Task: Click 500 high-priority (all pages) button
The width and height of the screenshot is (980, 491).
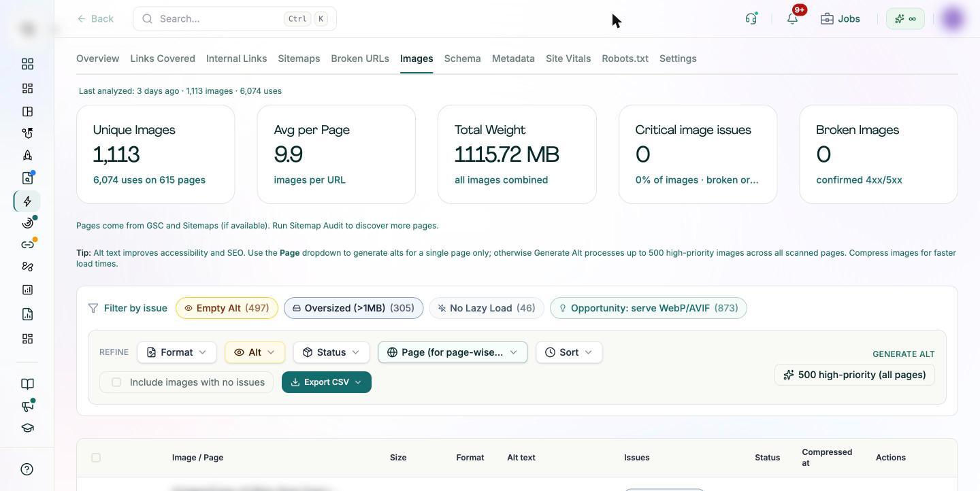Action: pos(855,375)
